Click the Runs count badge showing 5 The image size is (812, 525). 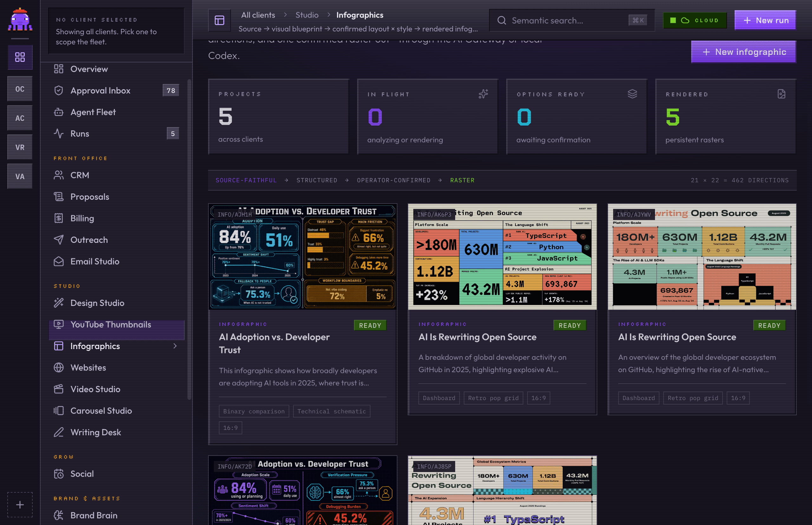[173, 134]
